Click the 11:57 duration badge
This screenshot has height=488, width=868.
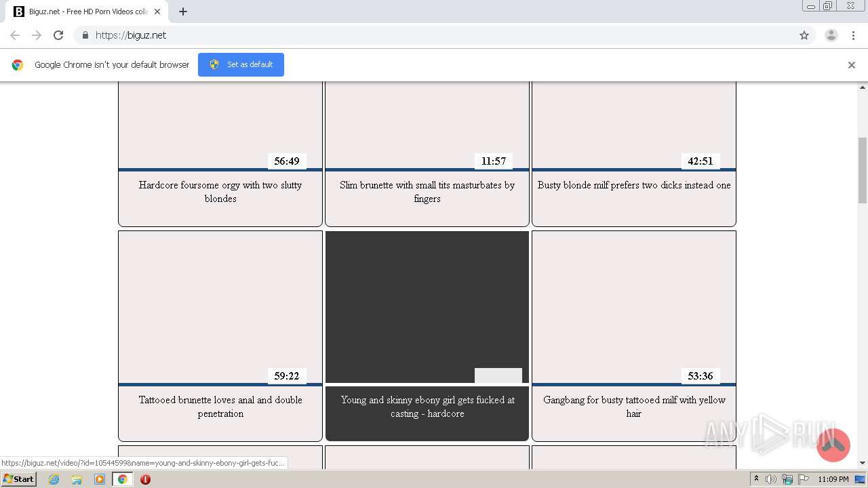494,161
